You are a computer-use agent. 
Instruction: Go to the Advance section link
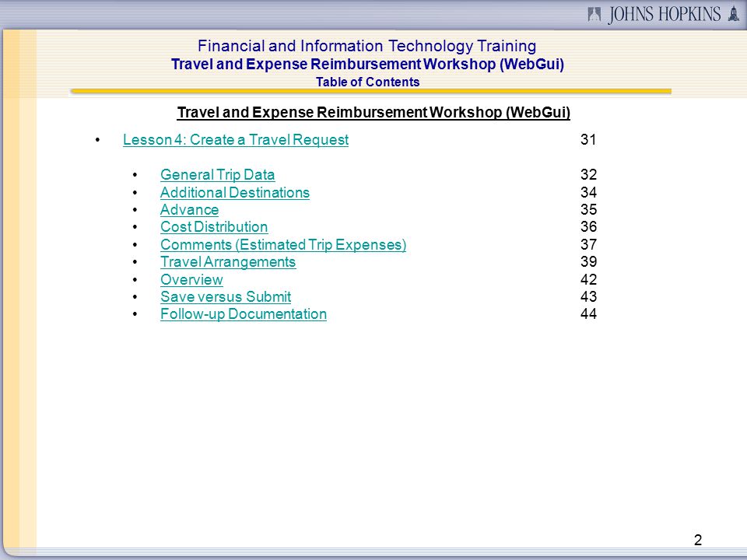189,209
